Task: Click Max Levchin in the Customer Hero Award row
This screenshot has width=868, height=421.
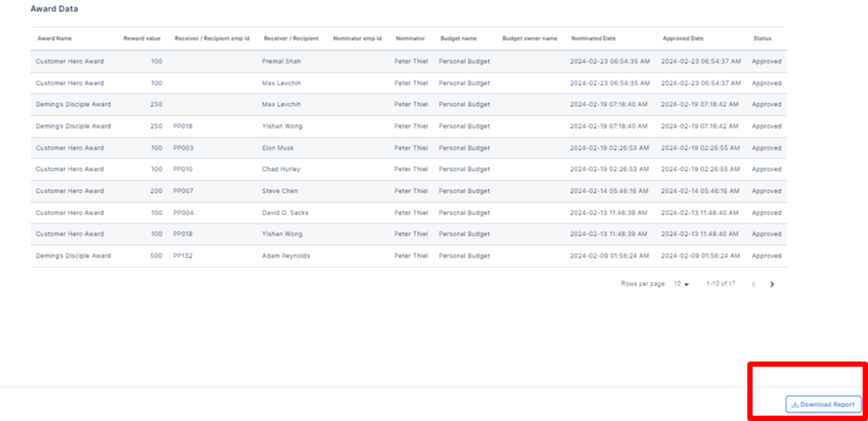Action: 281,83
